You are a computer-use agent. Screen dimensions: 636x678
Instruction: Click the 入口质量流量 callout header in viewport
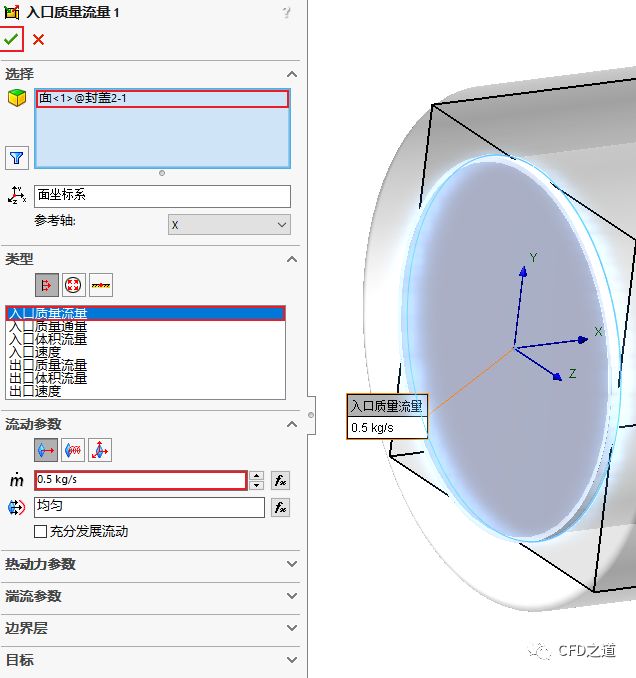pyautogui.click(x=387, y=406)
